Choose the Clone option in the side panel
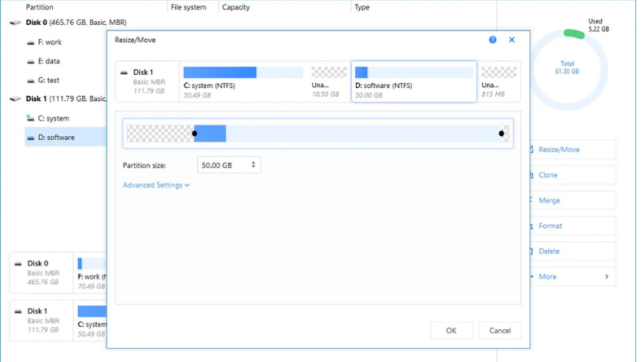 click(547, 175)
